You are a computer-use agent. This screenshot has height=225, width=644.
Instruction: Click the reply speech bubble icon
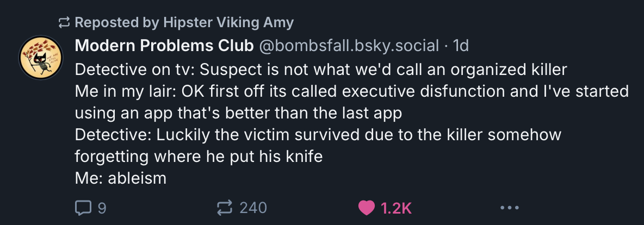[83, 207]
